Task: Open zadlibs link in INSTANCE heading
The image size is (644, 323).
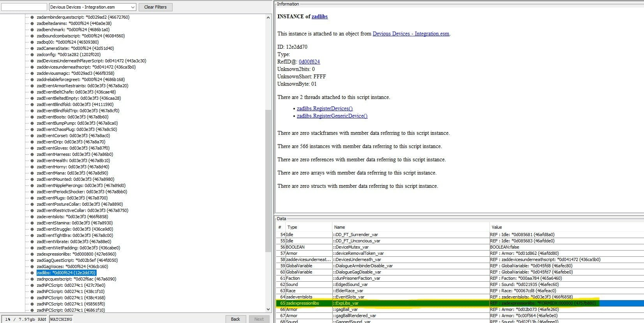Action: pos(319,17)
